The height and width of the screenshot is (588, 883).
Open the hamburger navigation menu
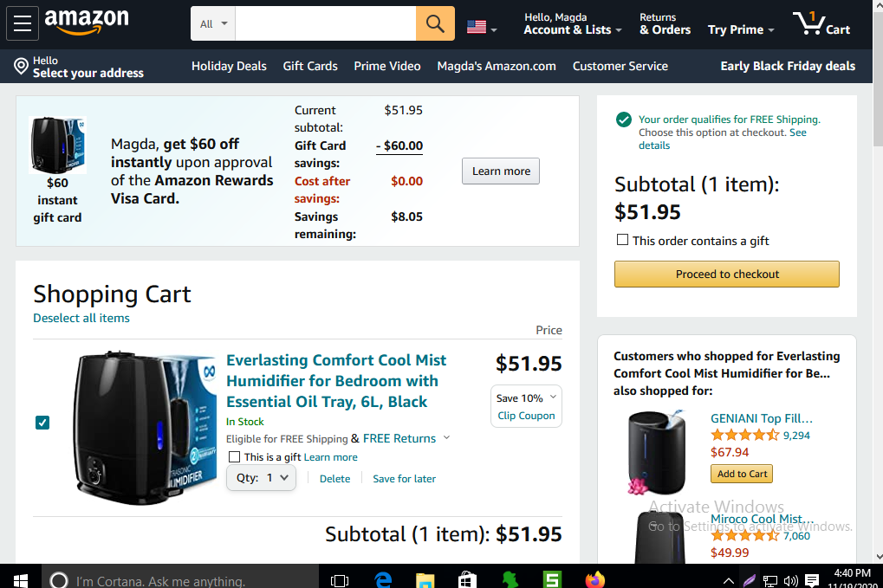coord(23,23)
